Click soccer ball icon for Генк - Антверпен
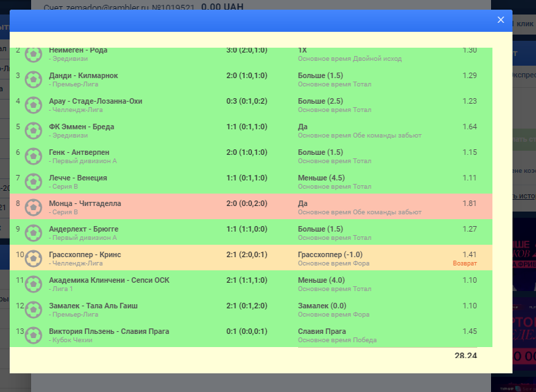Image resolution: width=536 pixels, height=392 pixels. (x=33, y=156)
